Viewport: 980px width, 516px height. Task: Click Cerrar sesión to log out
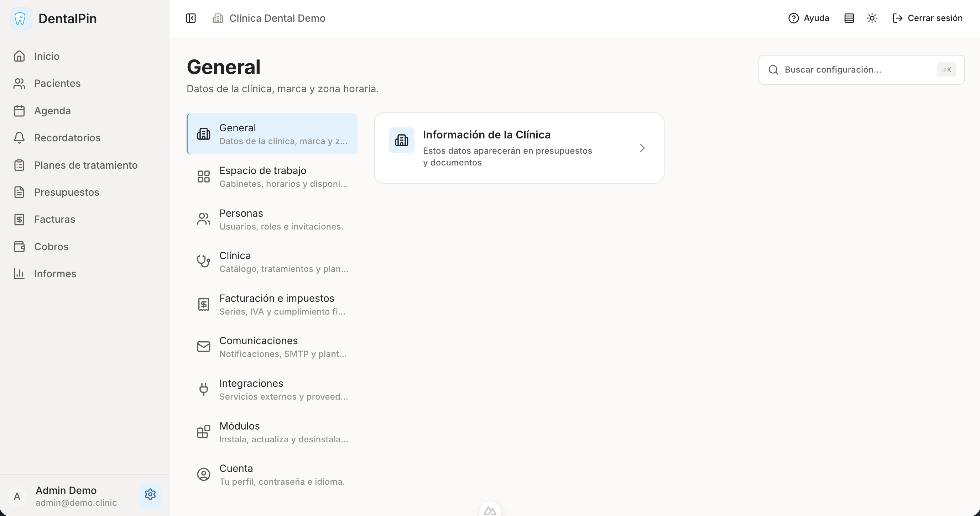tap(928, 18)
